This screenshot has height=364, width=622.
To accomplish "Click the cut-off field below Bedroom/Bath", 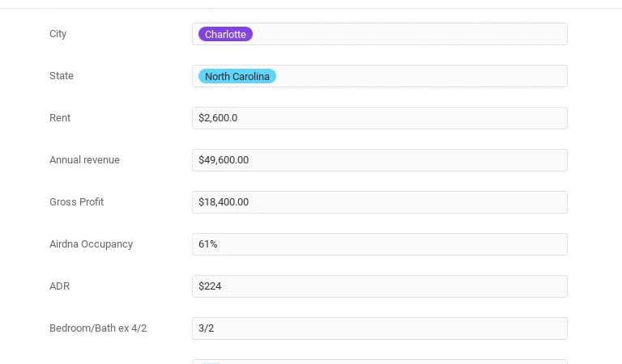I will [x=379, y=362].
